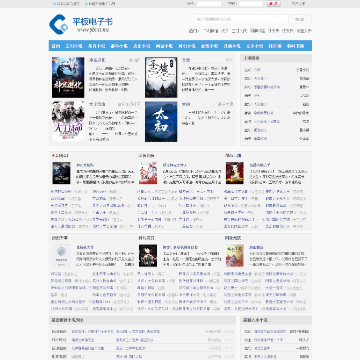Open the 大王饶命 book cover image
The width and height of the screenshot is (360, 360).
68,122
